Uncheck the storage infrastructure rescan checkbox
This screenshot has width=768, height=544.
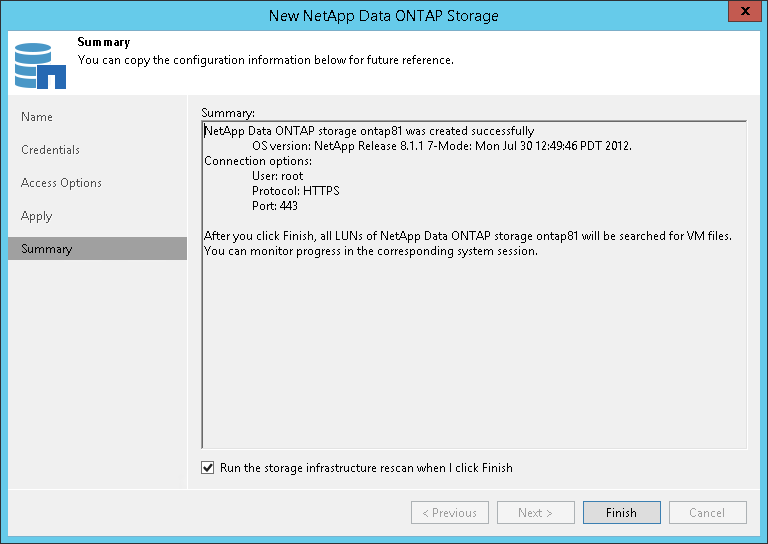click(x=208, y=467)
